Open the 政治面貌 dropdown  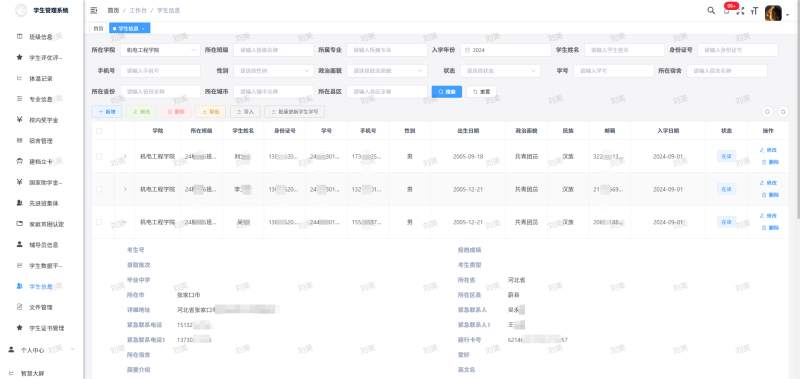point(387,71)
